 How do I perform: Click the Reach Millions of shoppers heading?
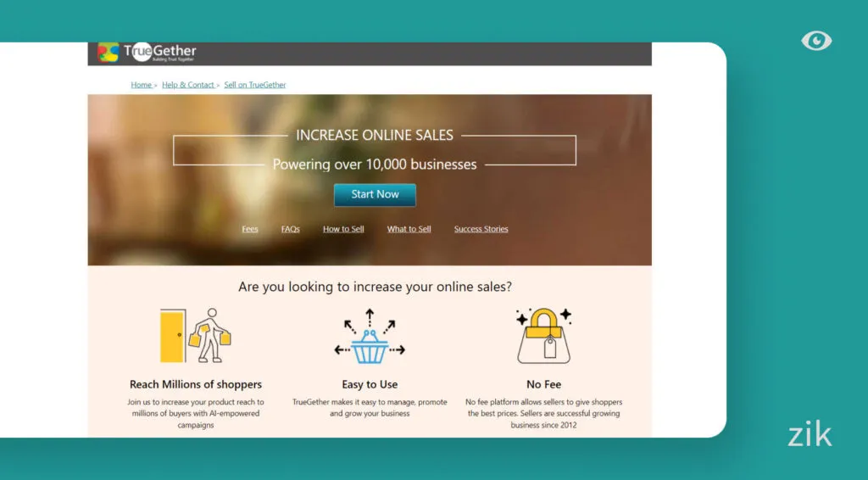click(x=196, y=384)
